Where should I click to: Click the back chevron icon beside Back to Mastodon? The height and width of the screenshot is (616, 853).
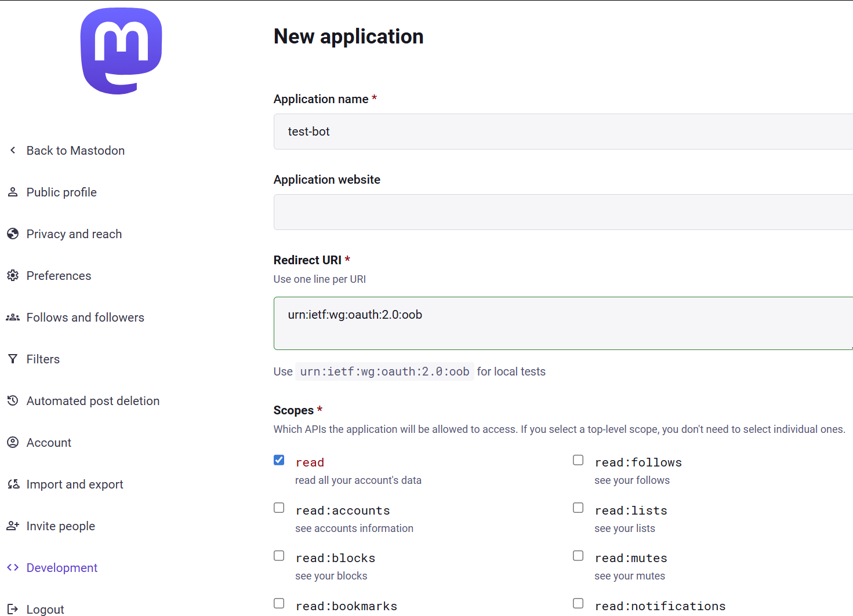pyautogui.click(x=13, y=151)
